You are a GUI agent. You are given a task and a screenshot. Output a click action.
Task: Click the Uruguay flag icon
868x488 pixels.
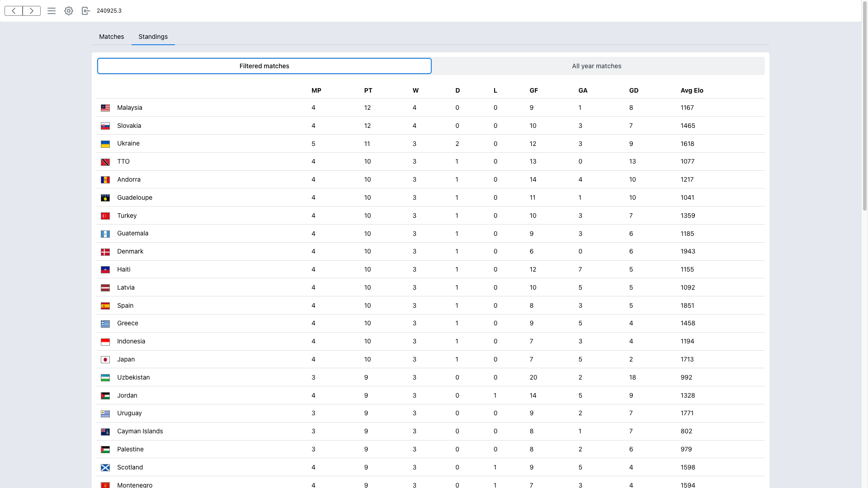[x=105, y=414]
